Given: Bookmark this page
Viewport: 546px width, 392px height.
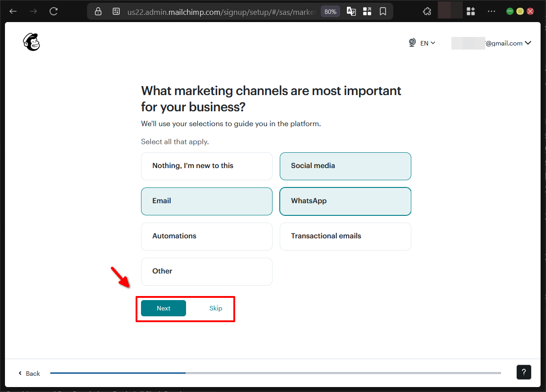Looking at the screenshot, I should pyautogui.click(x=383, y=11).
